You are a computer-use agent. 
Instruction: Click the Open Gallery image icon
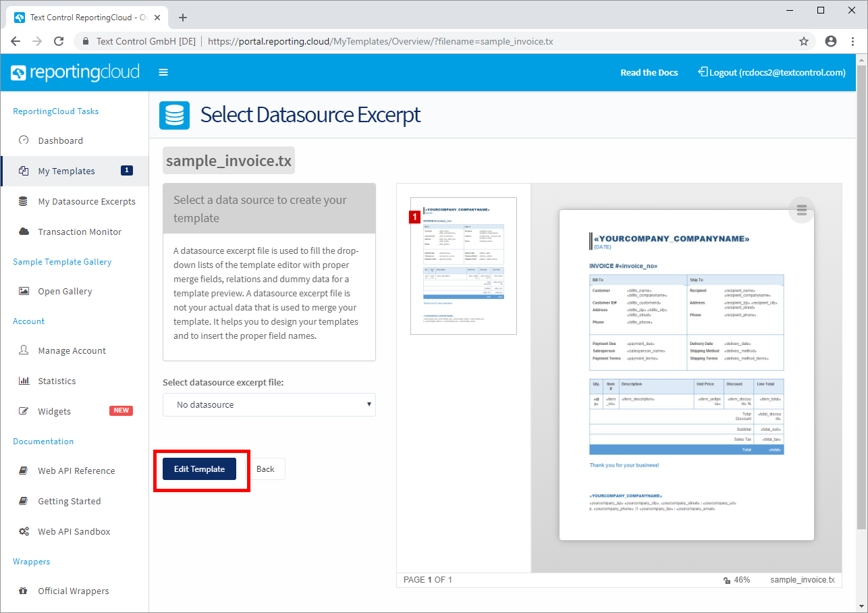(x=24, y=291)
